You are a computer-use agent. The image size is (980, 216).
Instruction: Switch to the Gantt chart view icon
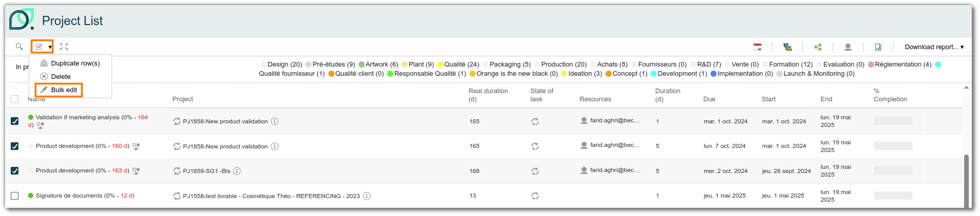pos(788,47)
